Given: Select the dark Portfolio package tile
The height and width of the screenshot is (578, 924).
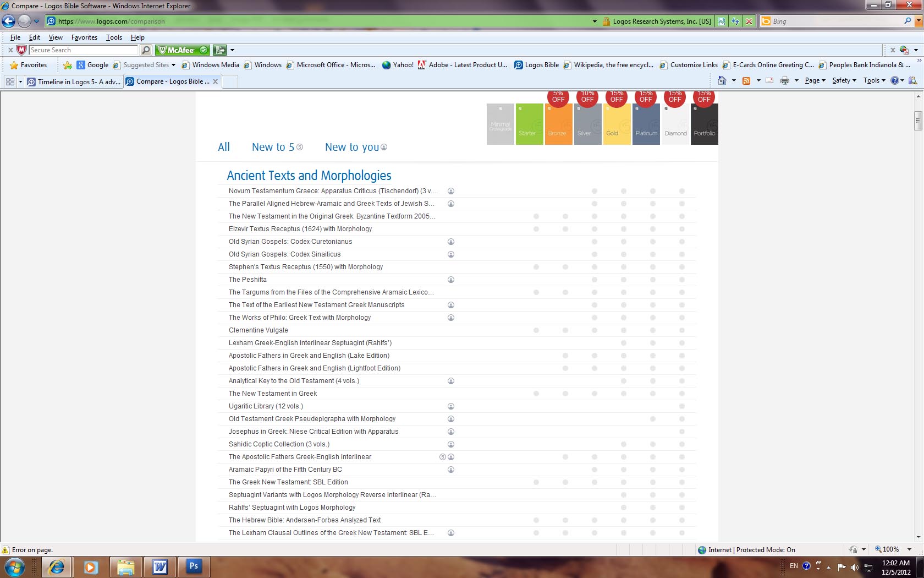Looking at the screenshot, I should [x=704, y=124].
